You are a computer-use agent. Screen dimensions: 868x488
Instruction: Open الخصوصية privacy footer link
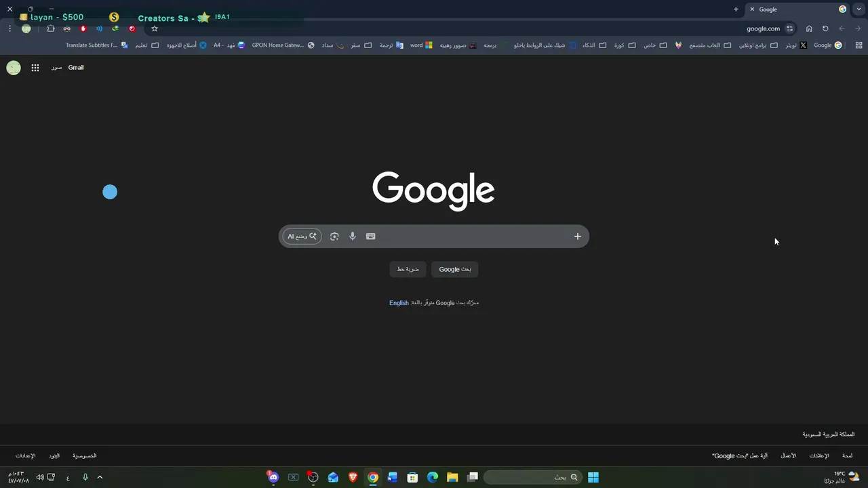85,456
